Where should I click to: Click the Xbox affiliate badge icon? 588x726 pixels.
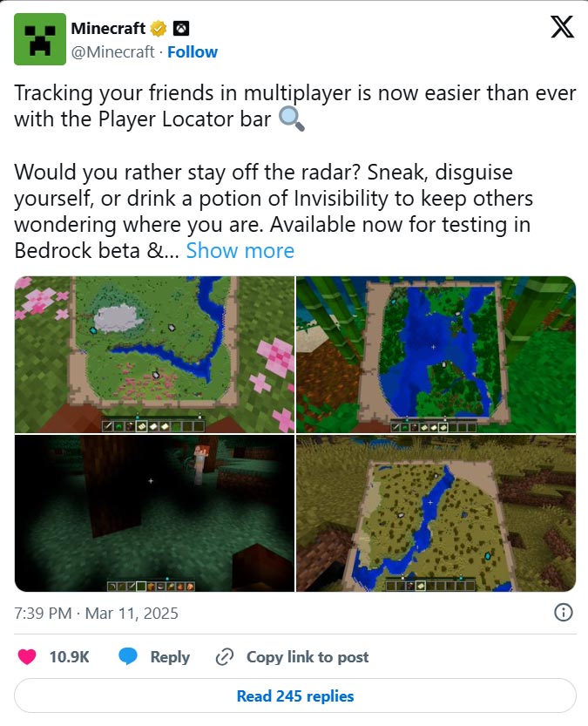point(181,29)
